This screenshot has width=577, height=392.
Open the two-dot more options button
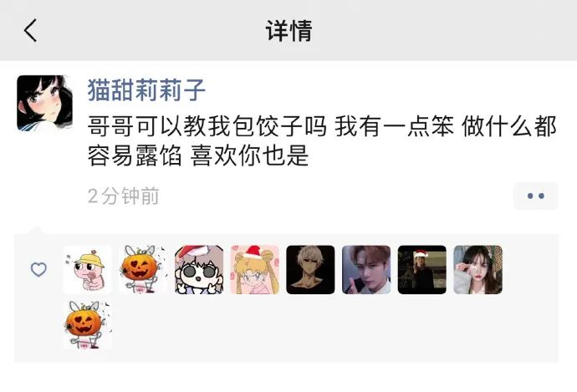536,196
